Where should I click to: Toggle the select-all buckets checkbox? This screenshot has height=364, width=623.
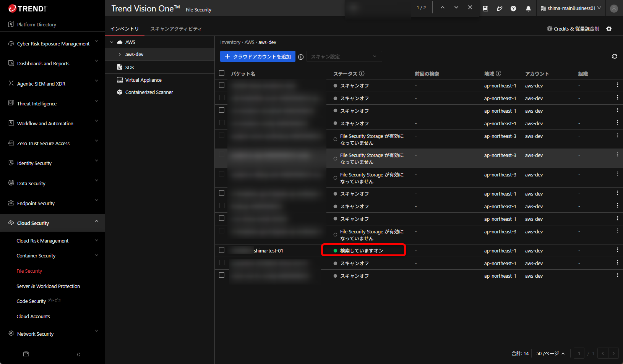pos(222,73)
